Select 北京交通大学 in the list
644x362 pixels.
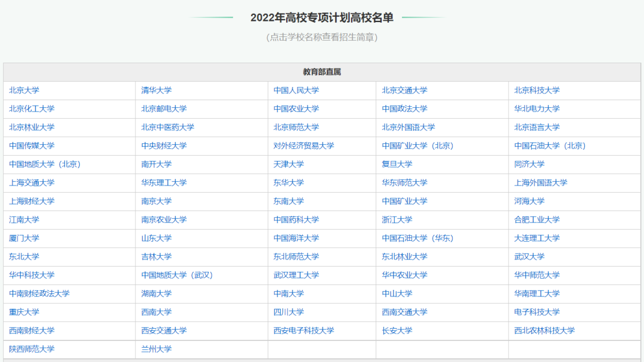pyautogui.click(x=404, y=91)
